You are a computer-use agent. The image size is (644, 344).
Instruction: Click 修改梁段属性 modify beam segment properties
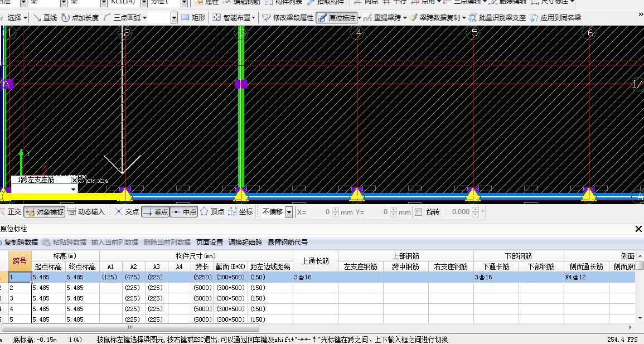tap(288, 18)
